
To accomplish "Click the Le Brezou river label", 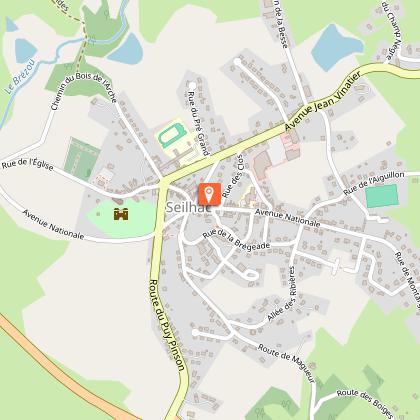I will [x=22, y=76].
